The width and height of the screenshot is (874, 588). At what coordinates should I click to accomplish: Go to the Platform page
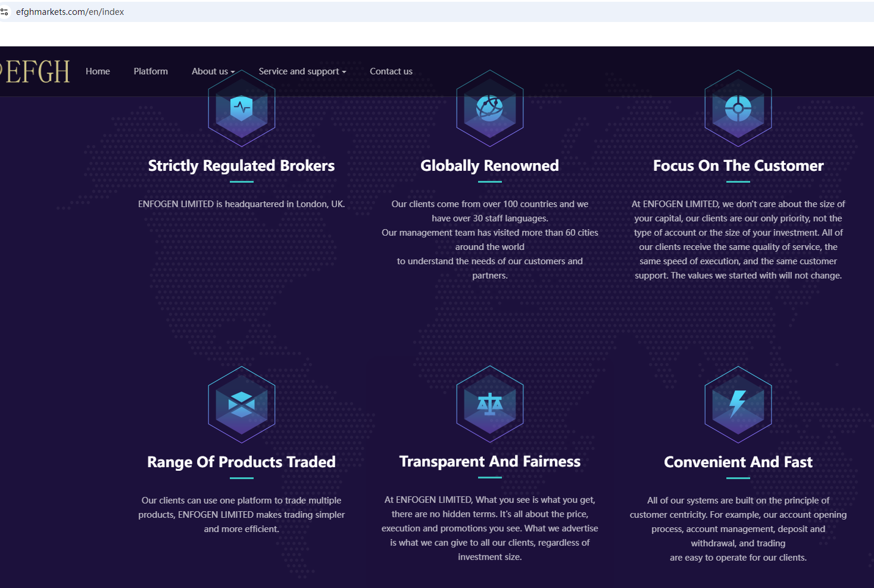pos(151,71)
